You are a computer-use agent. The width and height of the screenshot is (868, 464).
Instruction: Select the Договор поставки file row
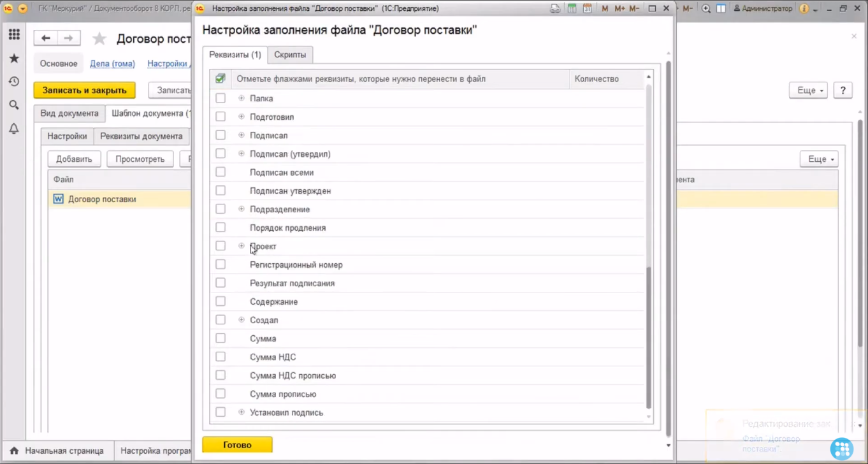point(120,199)
